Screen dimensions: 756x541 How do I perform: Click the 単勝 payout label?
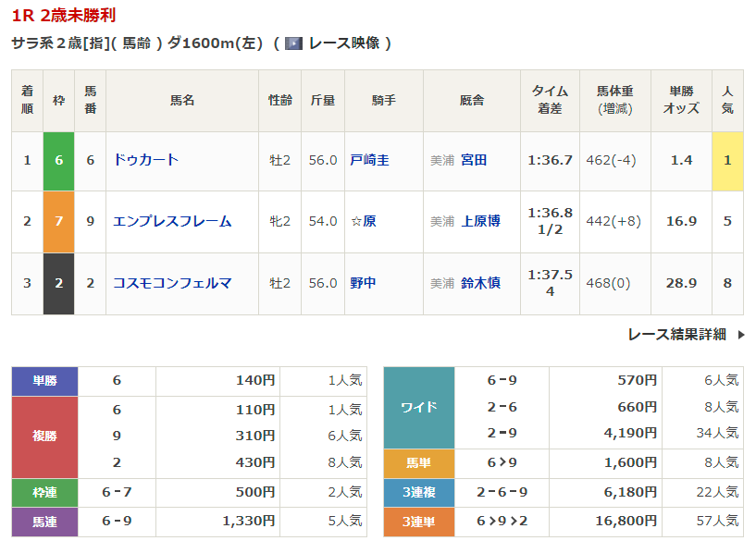(x=44, y=380)
